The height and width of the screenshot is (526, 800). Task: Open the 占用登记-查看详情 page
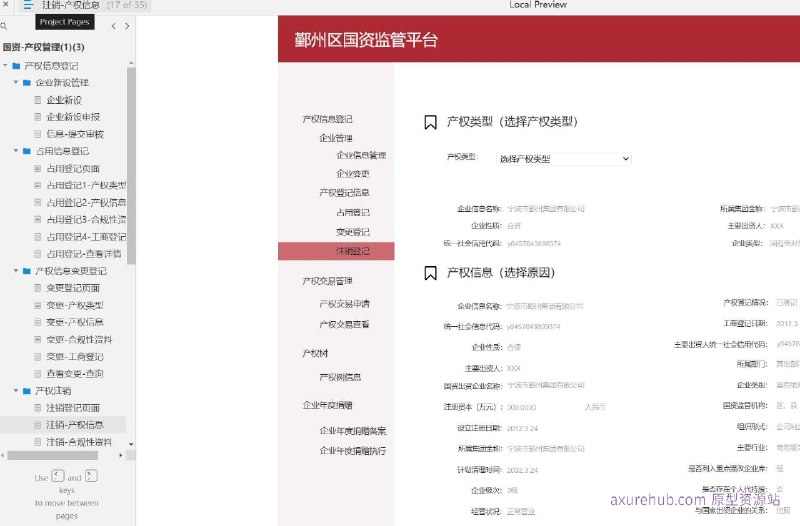(x=84, y=254)
